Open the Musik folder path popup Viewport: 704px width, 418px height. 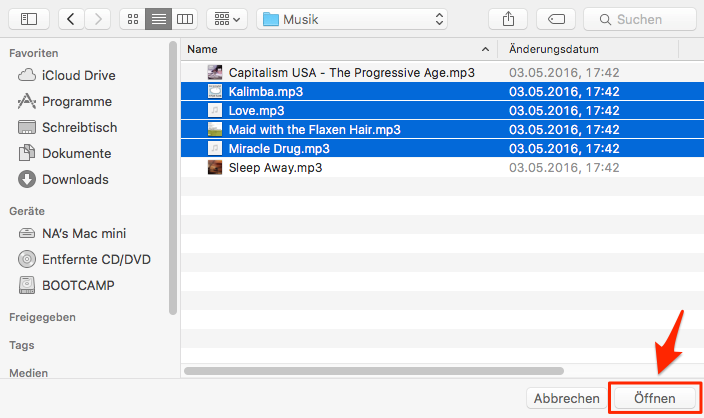(x=352, y=19)
